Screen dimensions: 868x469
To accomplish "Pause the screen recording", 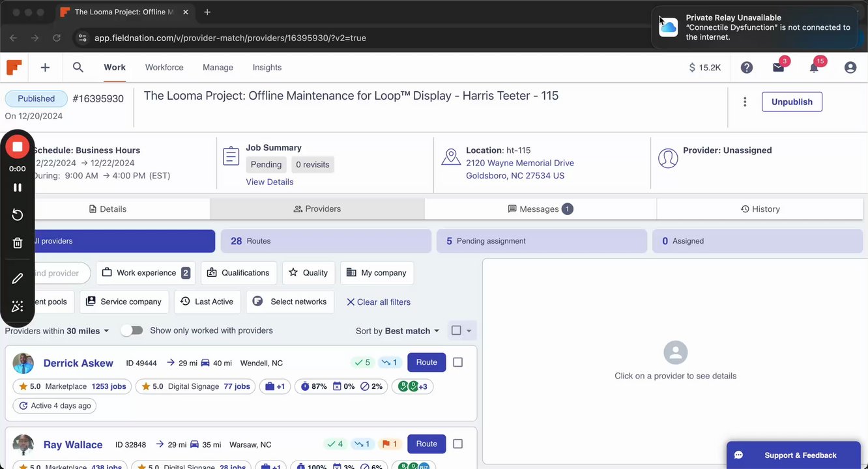I will (x=18, y=188).
